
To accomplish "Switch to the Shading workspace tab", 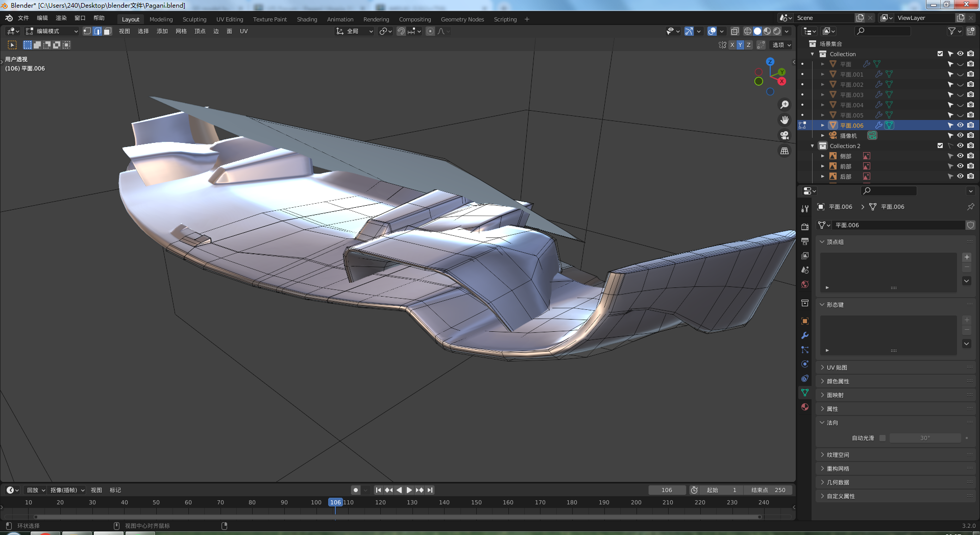I will click(x=307, y=19).
